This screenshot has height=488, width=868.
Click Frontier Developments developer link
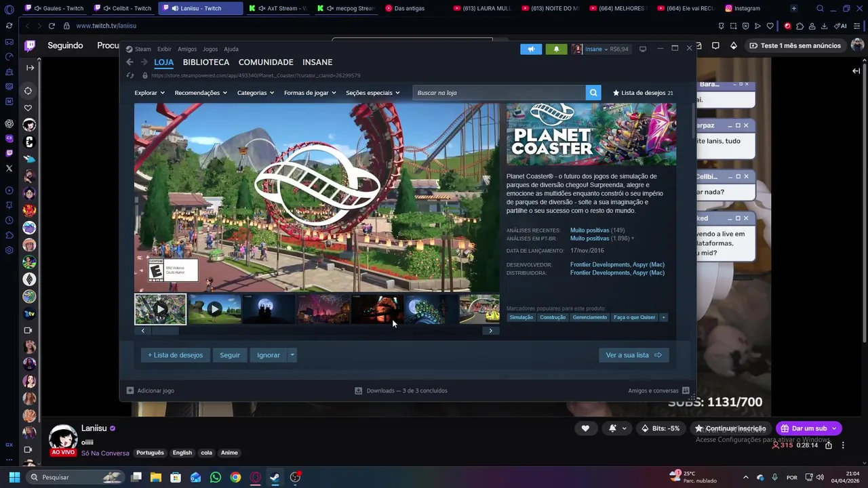[600, 264]
